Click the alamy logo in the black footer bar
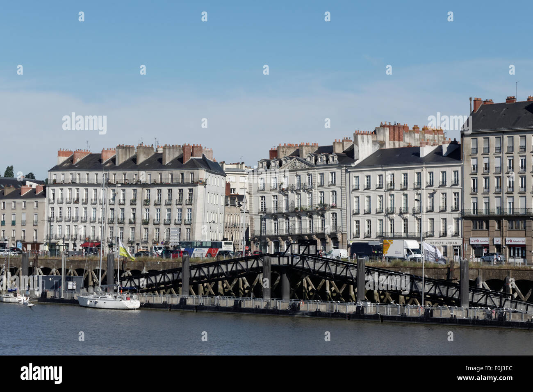 tap(41, 373)
